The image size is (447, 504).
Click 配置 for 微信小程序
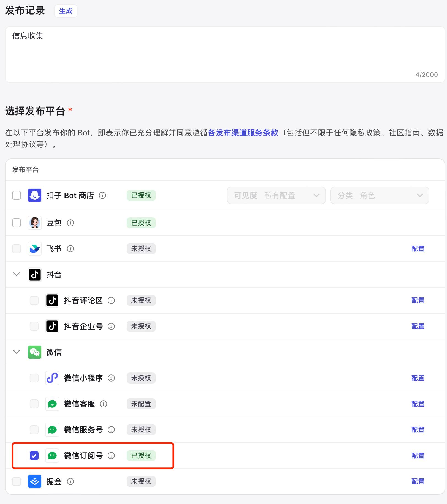(x=418, y=378)
